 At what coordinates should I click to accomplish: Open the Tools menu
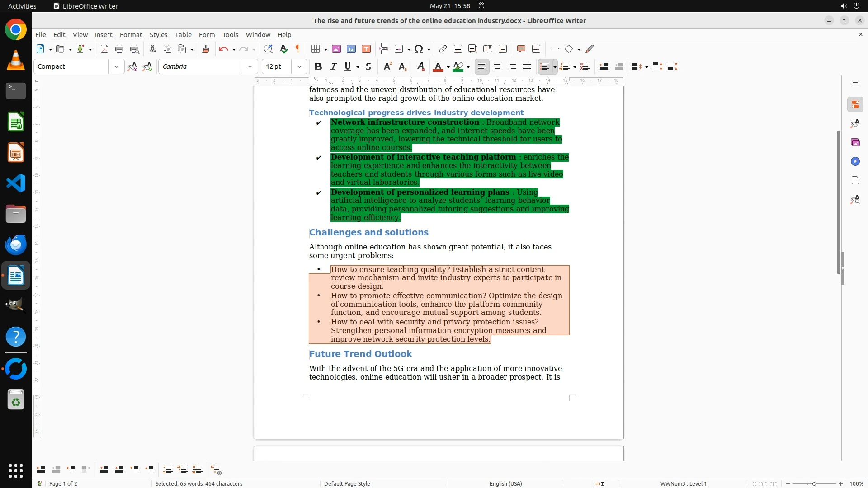tap(230, 34)
